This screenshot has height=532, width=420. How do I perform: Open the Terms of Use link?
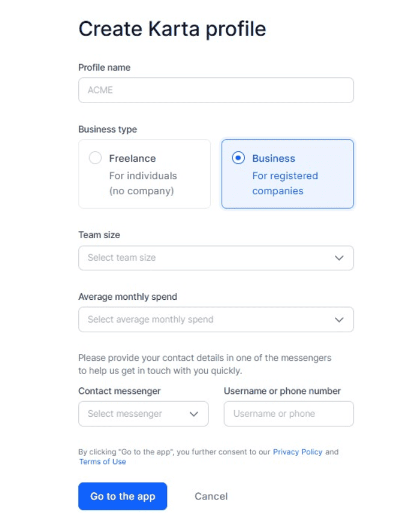[x=102, y=462]
